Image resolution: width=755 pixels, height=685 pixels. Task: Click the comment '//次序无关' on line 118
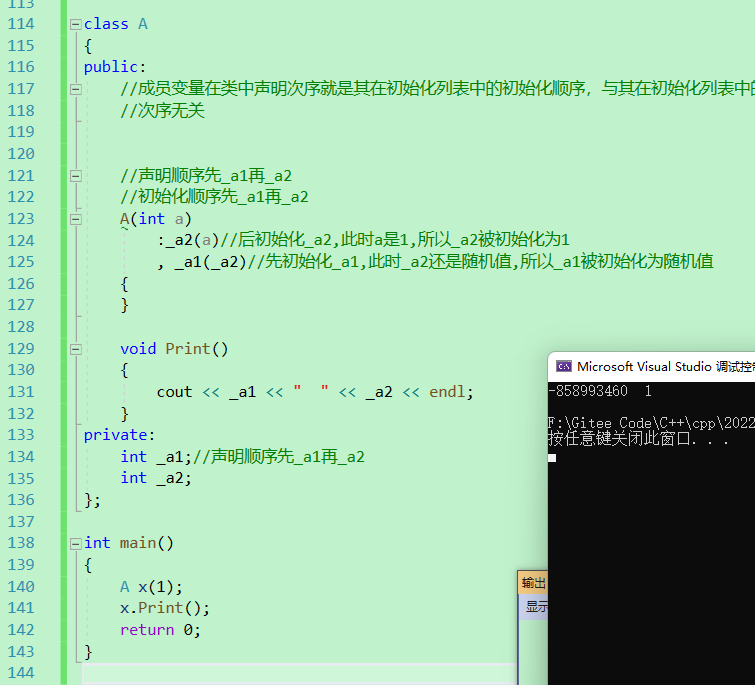tap(162, 111)
